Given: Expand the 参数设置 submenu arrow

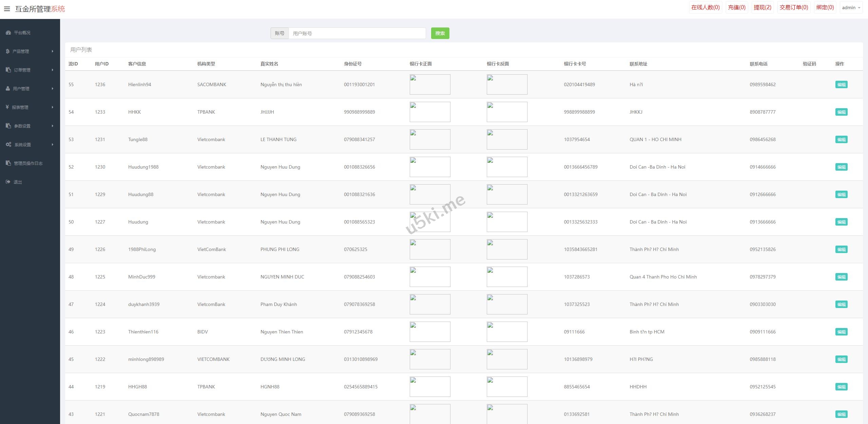Looking at the screenshot, I should pos(52,126).
